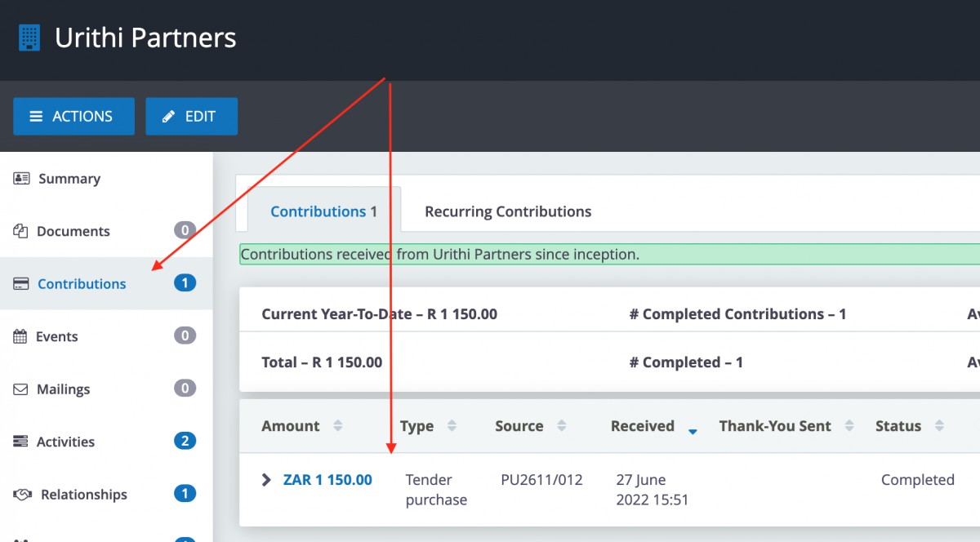Image resolution: width=980 pixels, height=542 pixels.
Task: Click the Activities count badge showing 2
Action: point(185,442)
